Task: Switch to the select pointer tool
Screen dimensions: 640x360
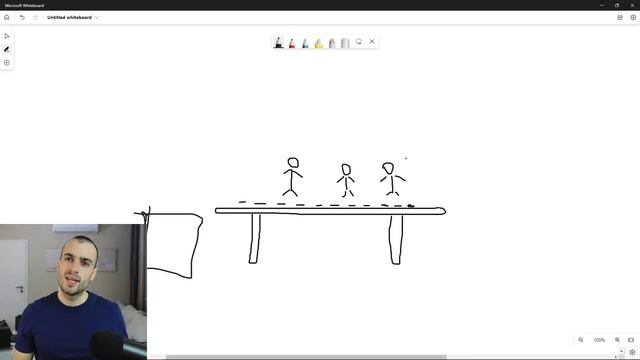Action: pyautogui.click(x=7, y=36)
